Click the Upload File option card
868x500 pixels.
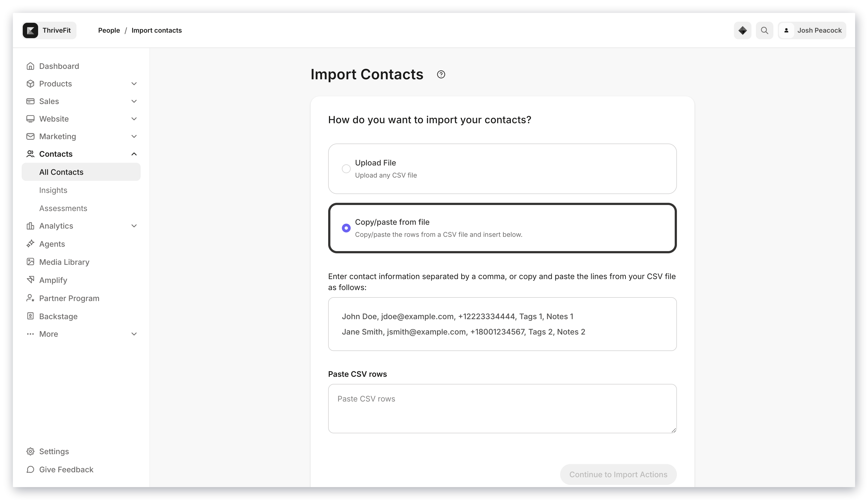tap(502, 168)
